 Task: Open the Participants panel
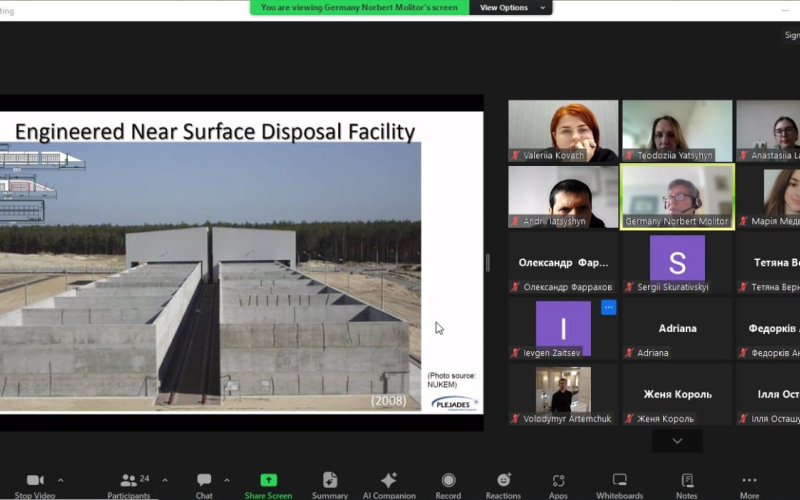(x=129, y=486)
